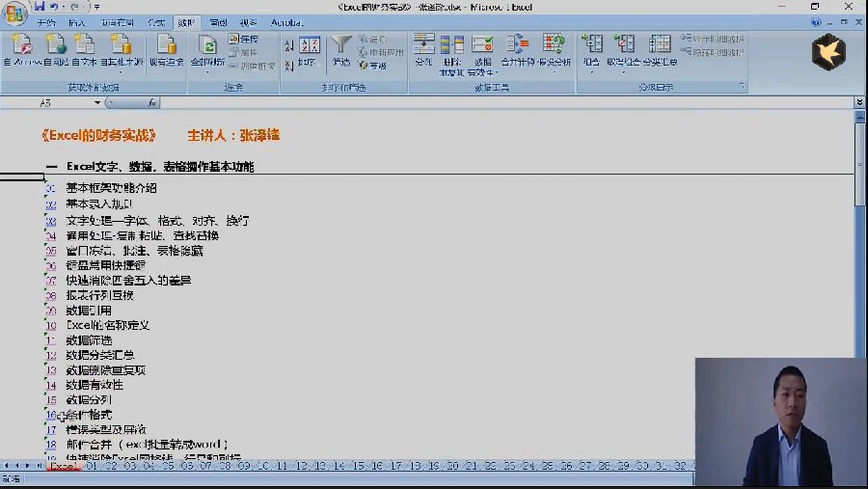Open Excel Help icon
Image resolution: width=868 pixels, height=489 pixels.
point(816,22)
